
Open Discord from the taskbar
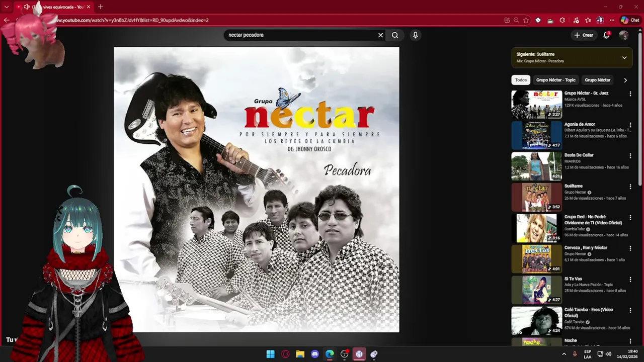[315, 354]
